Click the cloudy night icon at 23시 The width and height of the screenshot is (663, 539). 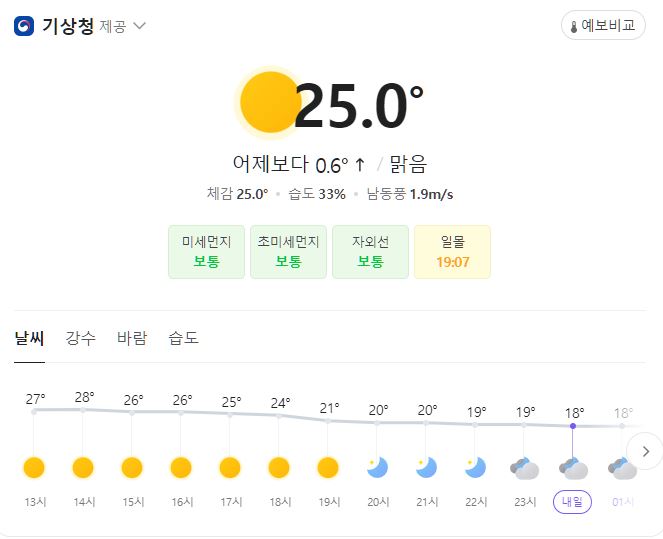(524, 468)
